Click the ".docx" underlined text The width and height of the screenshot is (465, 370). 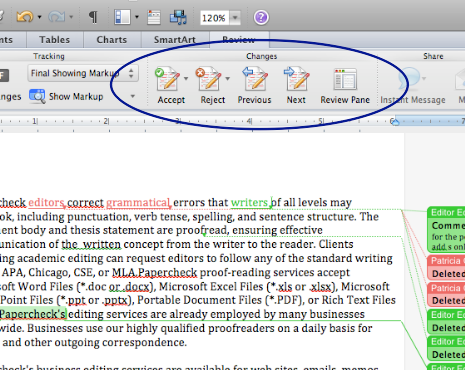pos(135,287)
